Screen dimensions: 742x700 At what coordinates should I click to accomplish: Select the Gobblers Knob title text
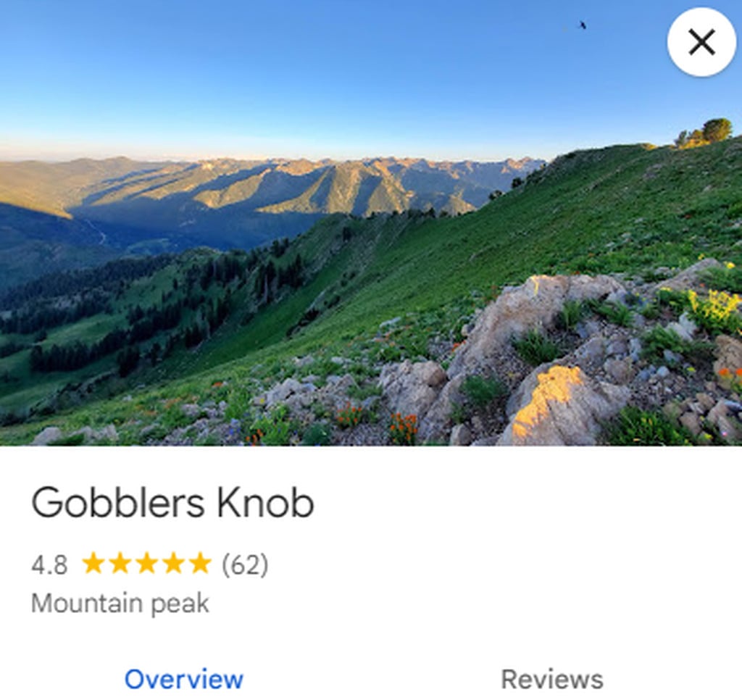pos(172,503)
